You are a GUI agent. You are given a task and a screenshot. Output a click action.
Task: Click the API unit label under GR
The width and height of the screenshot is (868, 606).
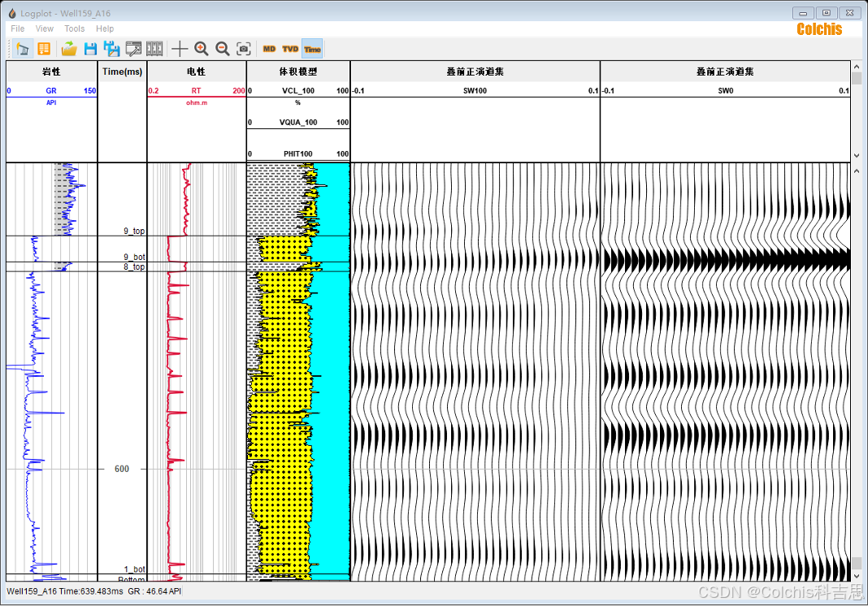pyautogui.click(x=51, y=102)
